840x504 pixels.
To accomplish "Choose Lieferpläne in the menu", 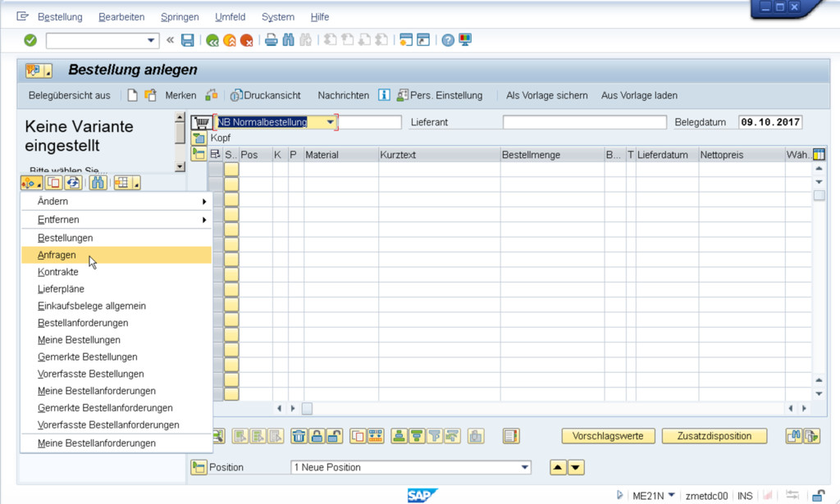I will [116, 289].
